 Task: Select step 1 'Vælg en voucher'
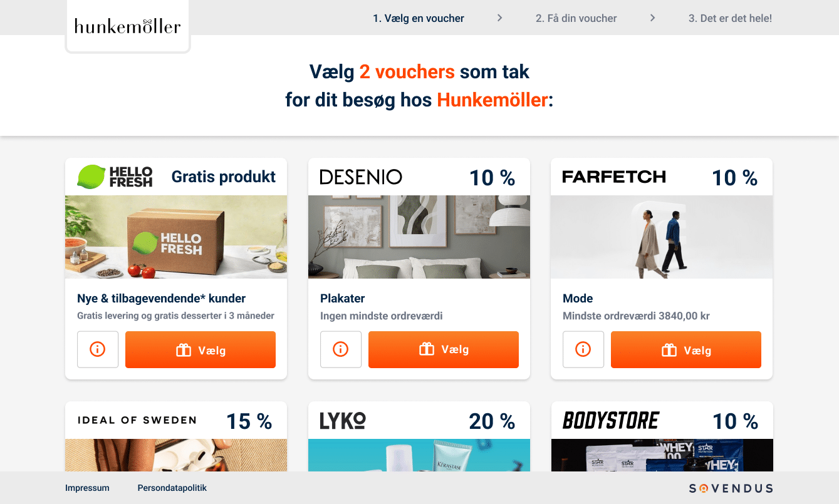[419, 19]
